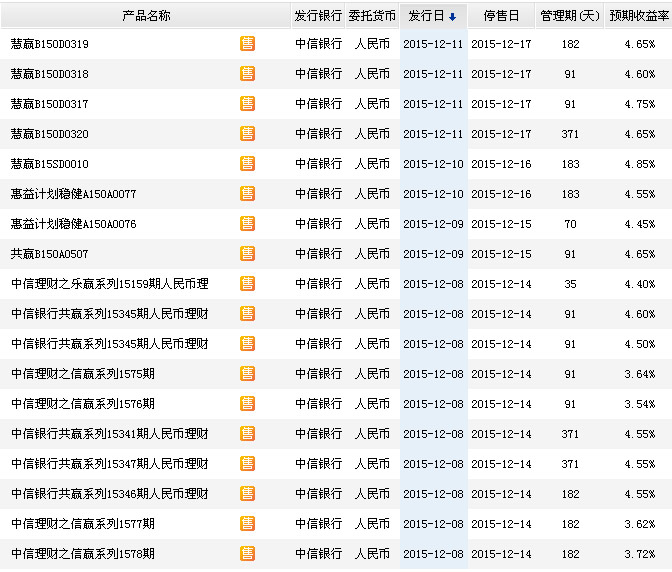Click the 售 icon for 信赢系列1576期
Image resolution: width=672 pixels, height=572 pixels.
coord(247,404)
